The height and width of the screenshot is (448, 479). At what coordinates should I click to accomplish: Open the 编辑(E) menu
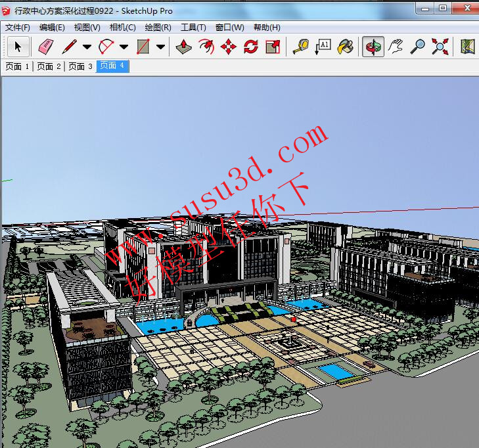pyautogui.click(x=52, y=28)
